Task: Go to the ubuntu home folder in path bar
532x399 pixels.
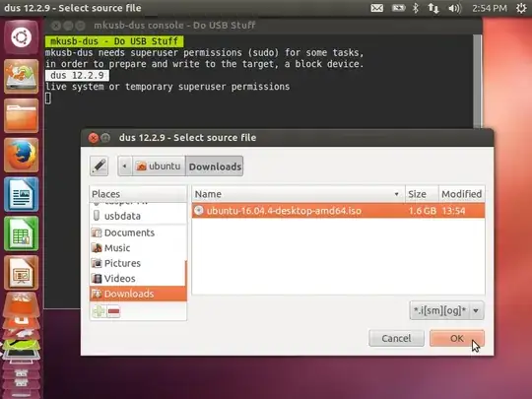Action: pos(159,166)
